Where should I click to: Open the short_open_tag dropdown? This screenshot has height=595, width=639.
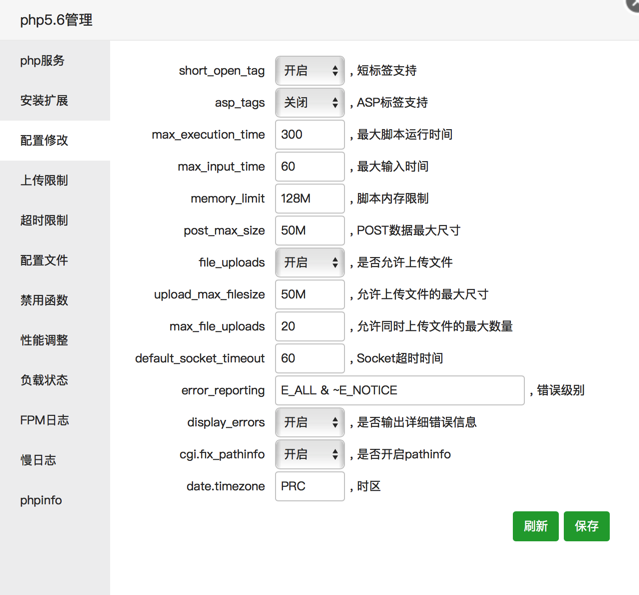tap(310, 71)
